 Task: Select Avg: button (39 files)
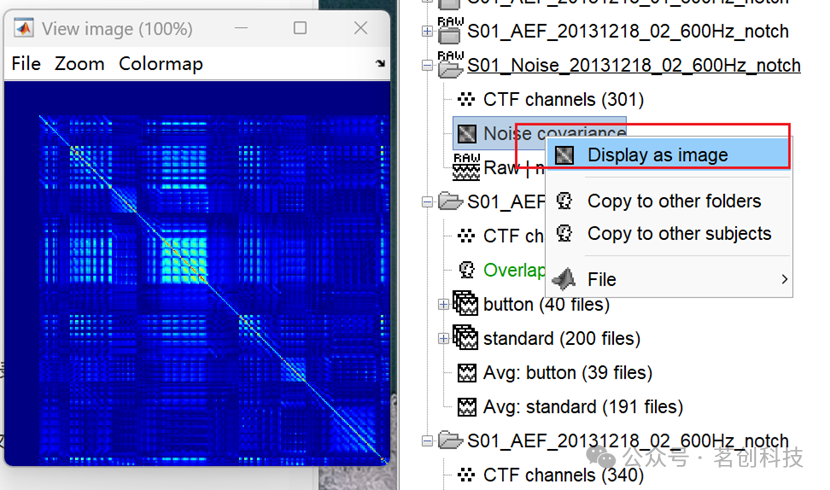click(567, 373)
